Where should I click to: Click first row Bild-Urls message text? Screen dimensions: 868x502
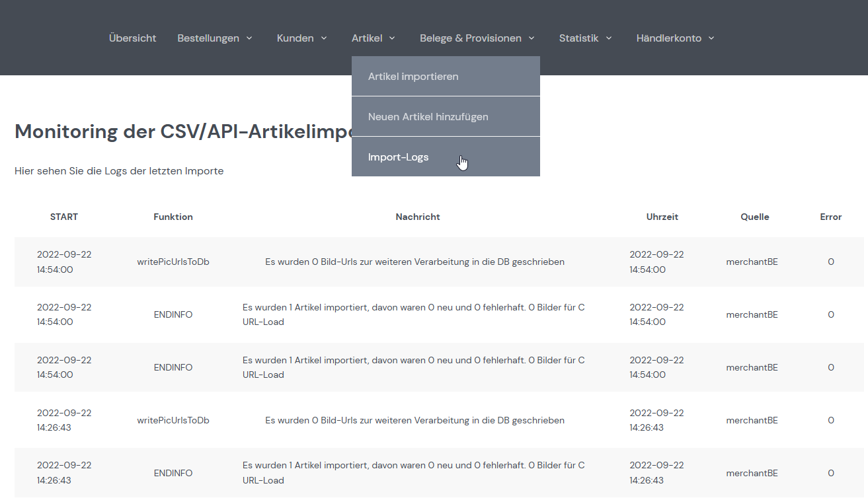(415, 262)
